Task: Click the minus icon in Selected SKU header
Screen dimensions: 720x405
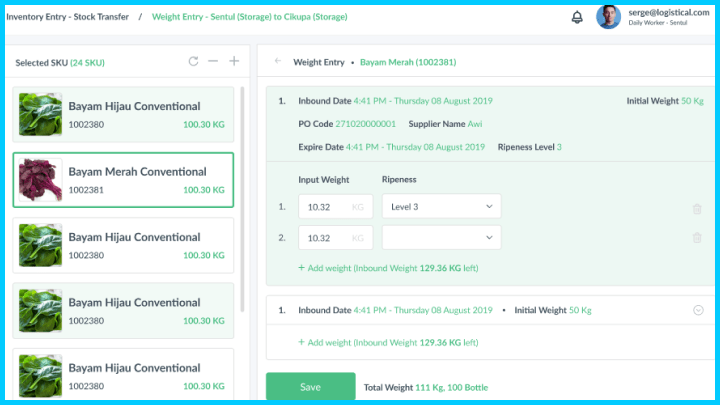Action: 213,61
